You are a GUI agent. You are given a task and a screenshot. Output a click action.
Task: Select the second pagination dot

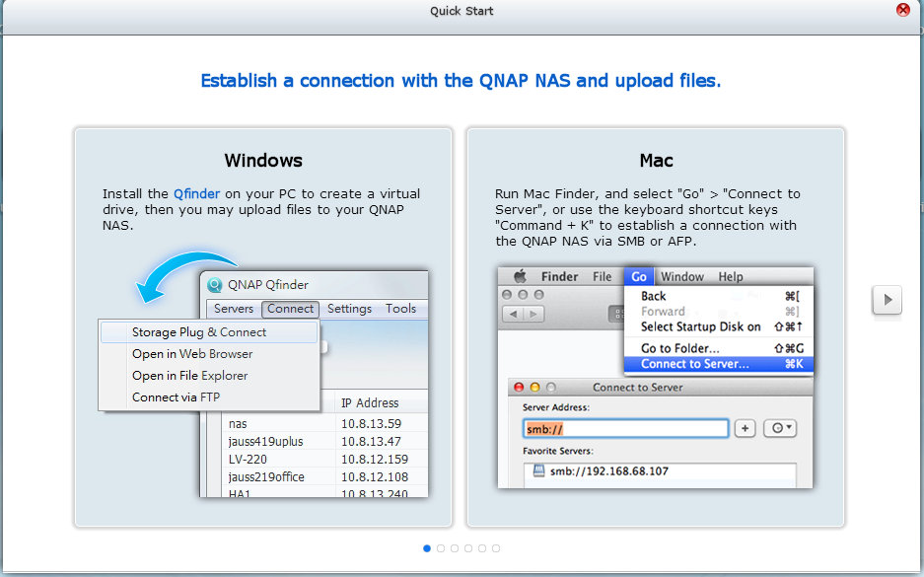(x=441, y=548)
